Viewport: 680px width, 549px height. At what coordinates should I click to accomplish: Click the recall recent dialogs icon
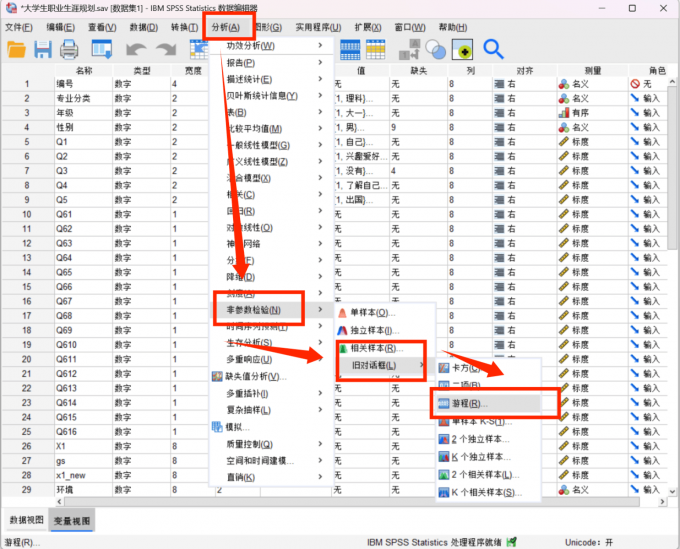[x=101, y=49]
